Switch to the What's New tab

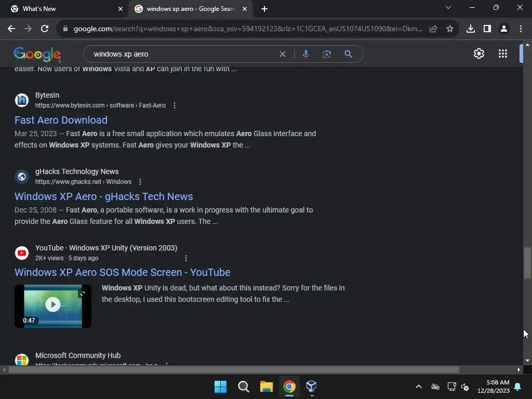tap(64, 9)
